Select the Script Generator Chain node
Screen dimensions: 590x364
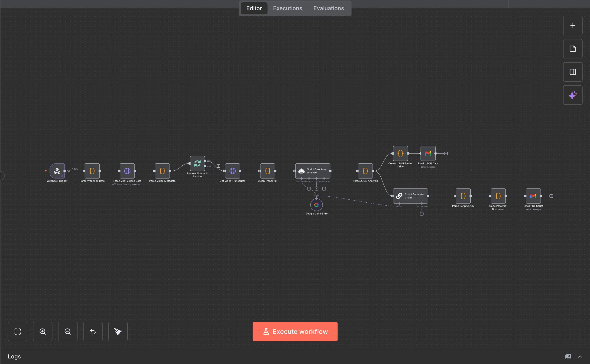(410, 196)
